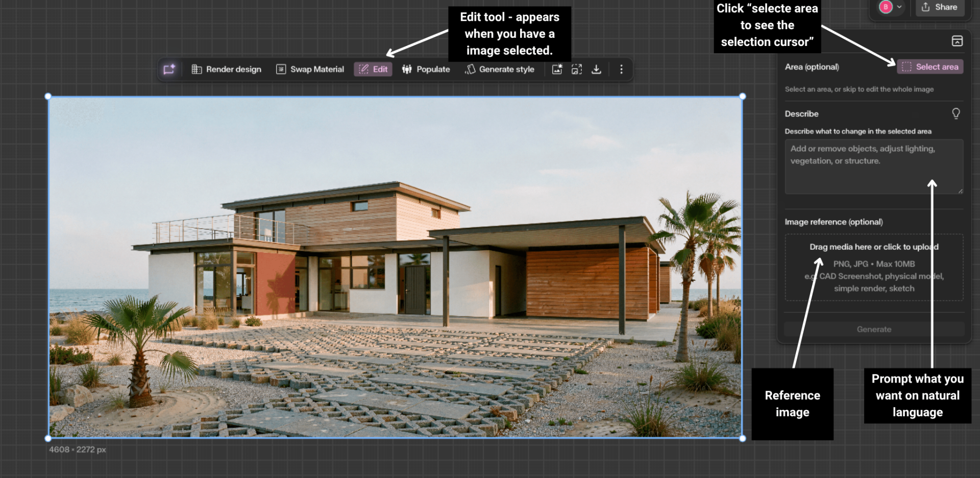Click the 'Describe what to change' instruction text
Screen dimensions: 980x478
click(858, 131)
